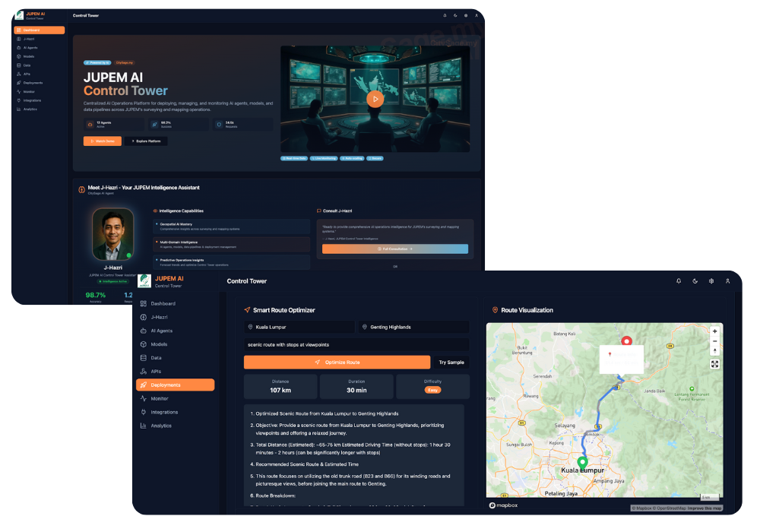Click the Data database icon in sidebar
Image resolution: width=760 pixels, height=532 pixels.
coord(144,358)
